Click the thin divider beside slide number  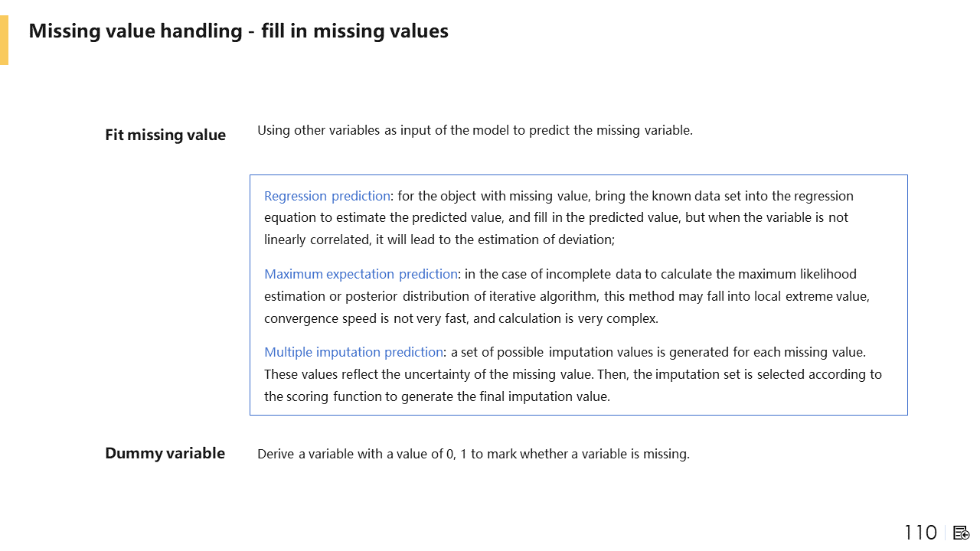coord(946,533)
